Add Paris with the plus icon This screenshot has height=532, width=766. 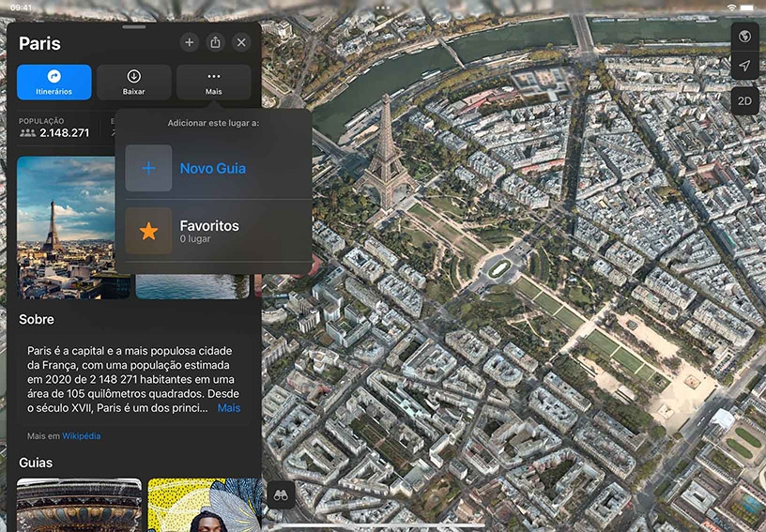point(189,42)
